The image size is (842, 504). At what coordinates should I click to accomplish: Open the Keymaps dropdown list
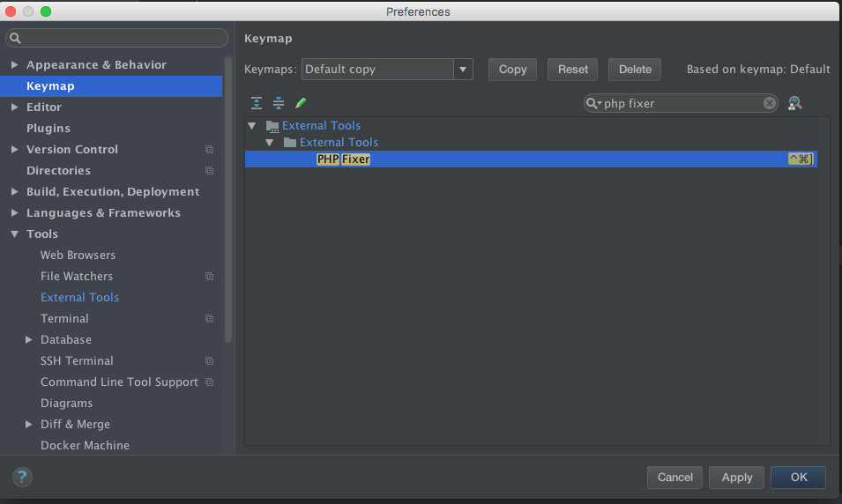pyautogui.click(x=463, y=70)
